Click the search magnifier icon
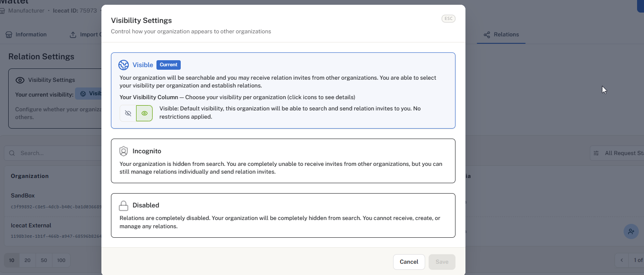This screenshot has height=275, width=644. tap(12, 153)
